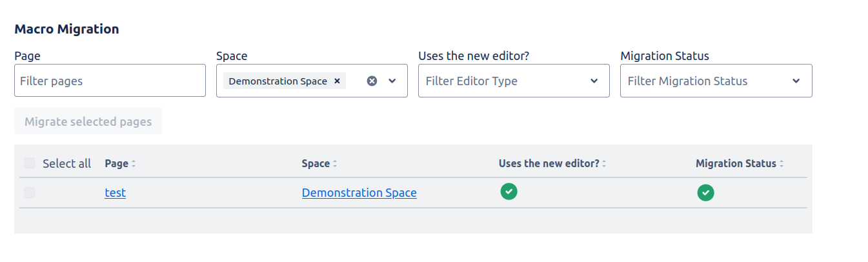The height and width of the screenshot is (262, 868).
Task: Sort by Uses the new editor column
Action: 604,164
